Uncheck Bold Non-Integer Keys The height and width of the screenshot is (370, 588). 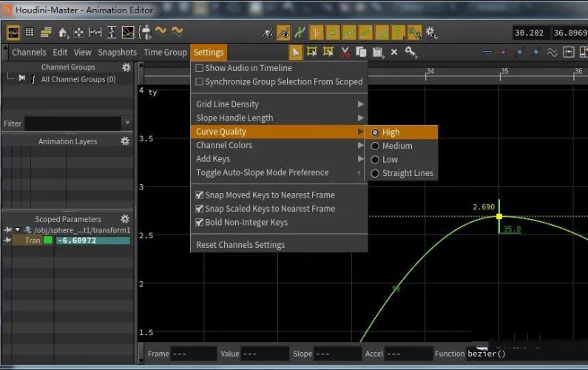pyautogui.click(x=200, y=222)
